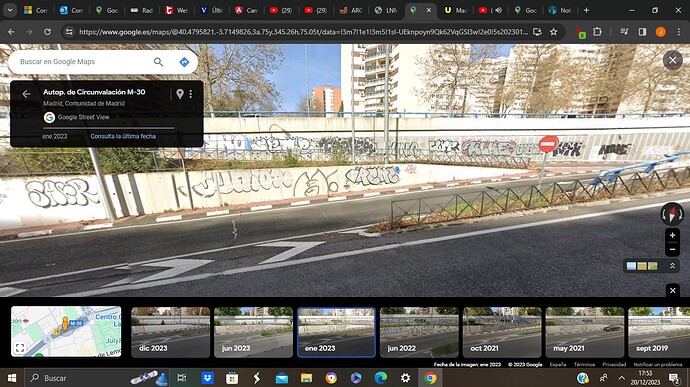Expand the minimap with the fullscreen icon
The width and height of the screenshot is (690, 387).
coord(20,348)
